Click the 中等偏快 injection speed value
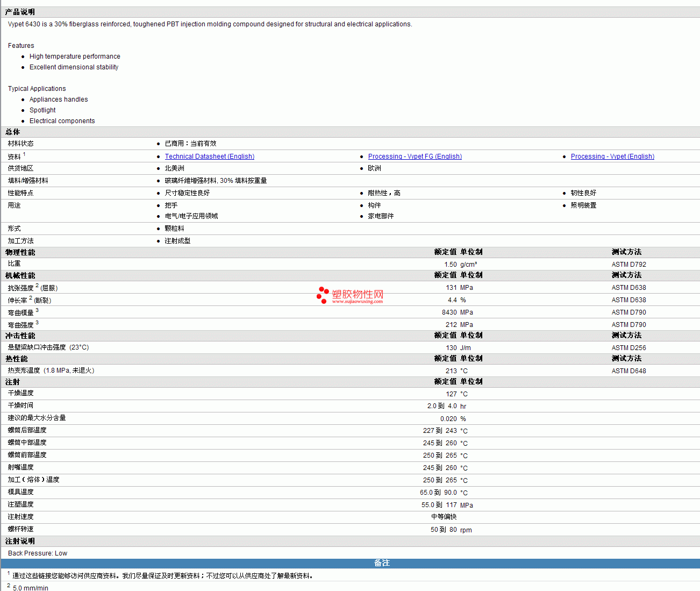Image resolution: width=700 pixels, height=591 pixels. click(x=444, y=517)
